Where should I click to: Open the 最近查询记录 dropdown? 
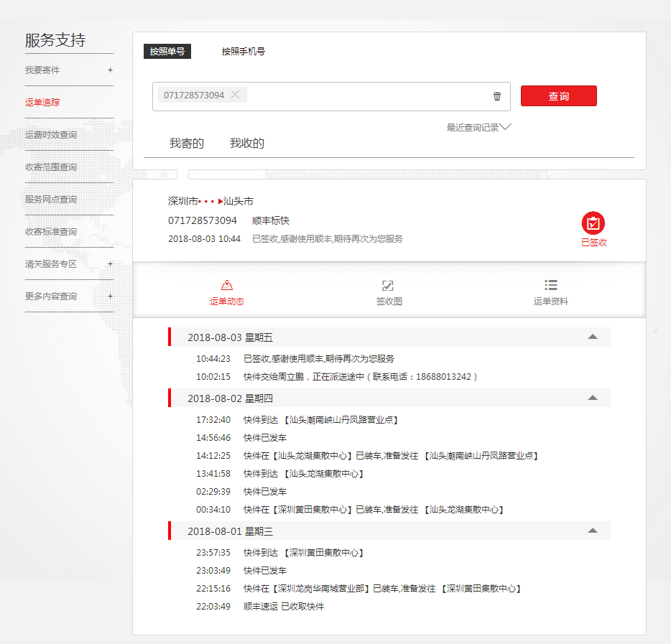[x=479, y=127]
